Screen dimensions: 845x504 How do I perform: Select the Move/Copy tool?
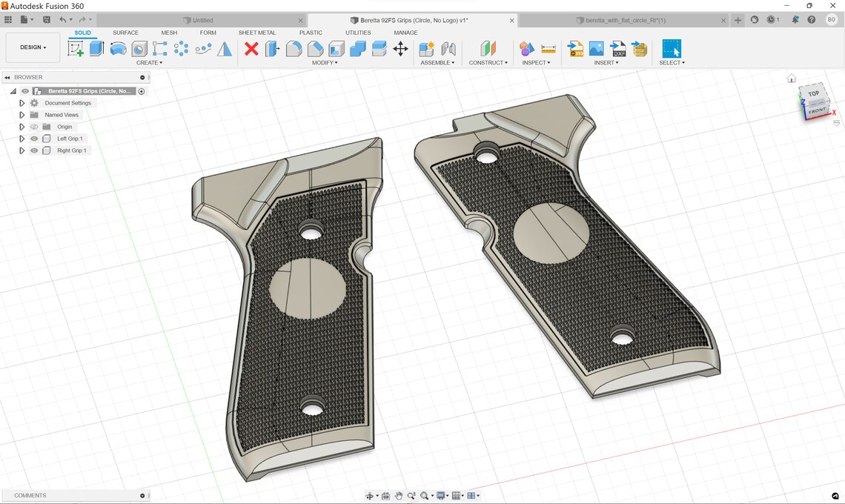[x=401, y=47]
